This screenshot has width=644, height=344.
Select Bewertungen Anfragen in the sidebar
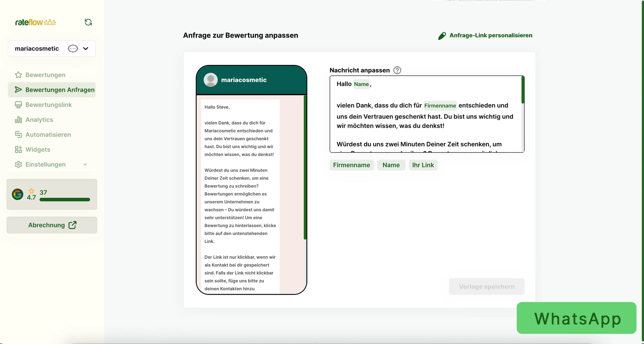(60, 90)
